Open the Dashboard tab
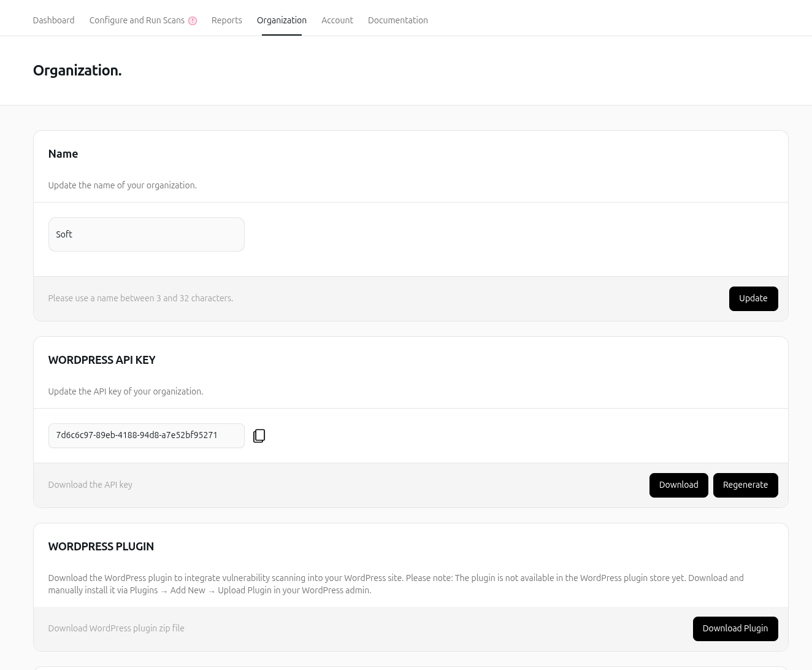The image size is (812, 670). click(x=53, y=20)
